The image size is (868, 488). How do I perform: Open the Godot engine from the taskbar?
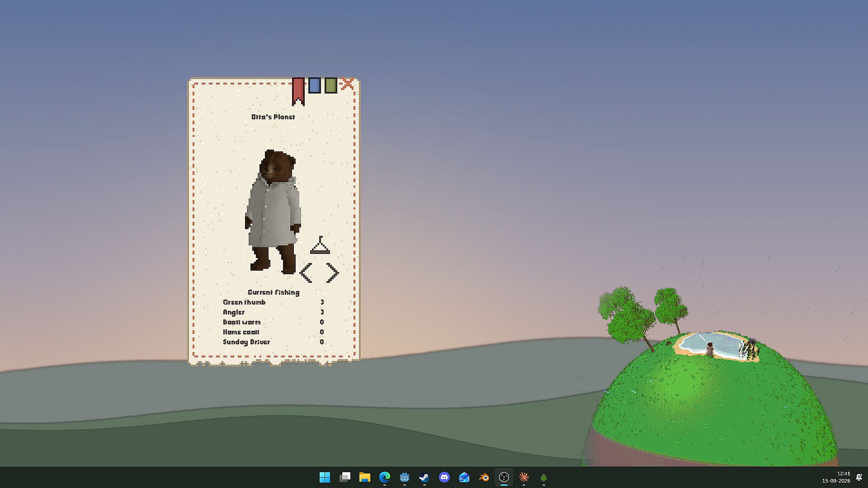[x=405, y=477]
